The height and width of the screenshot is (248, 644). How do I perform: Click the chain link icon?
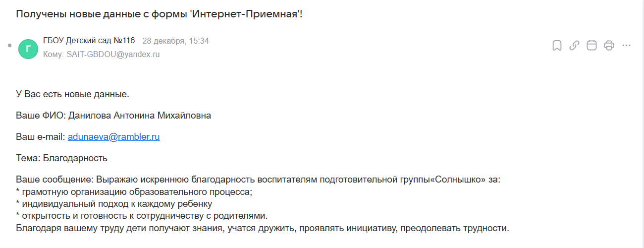(x=574, y=46)
